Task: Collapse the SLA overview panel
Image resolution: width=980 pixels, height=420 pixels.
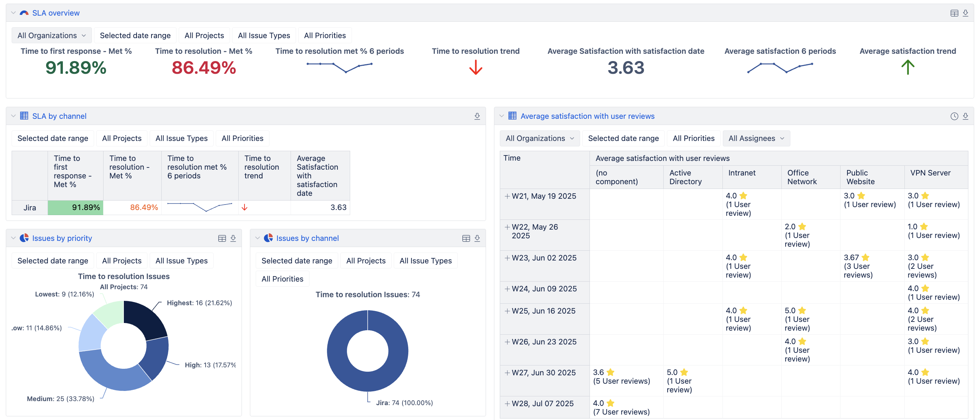Action: point(13,13)
